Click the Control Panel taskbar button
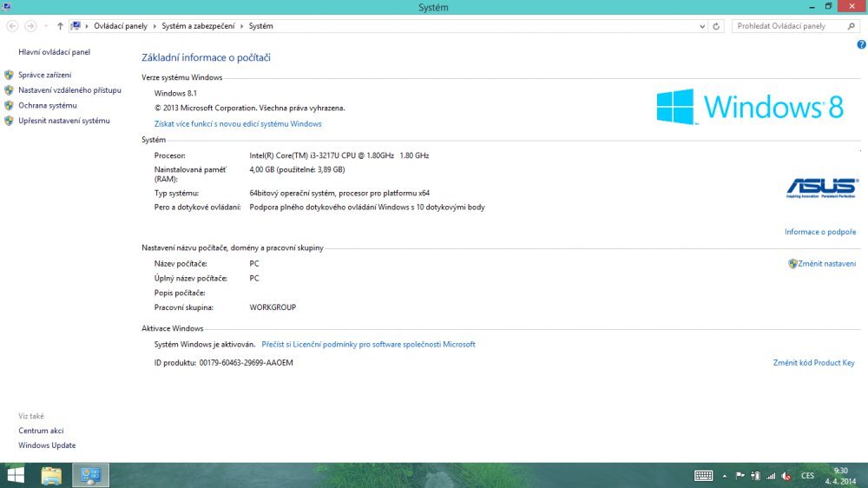The width and height of the screenshot is (868, 488). point(91,475)
